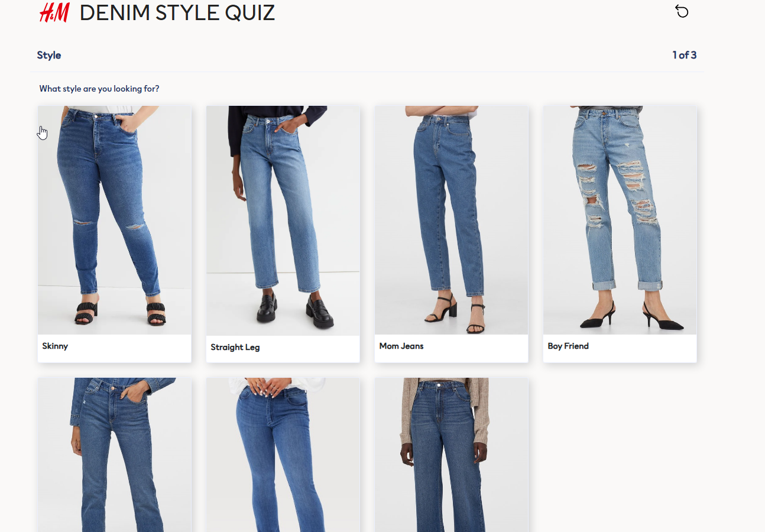Click the 1 of 3 progress indicator

685,55
